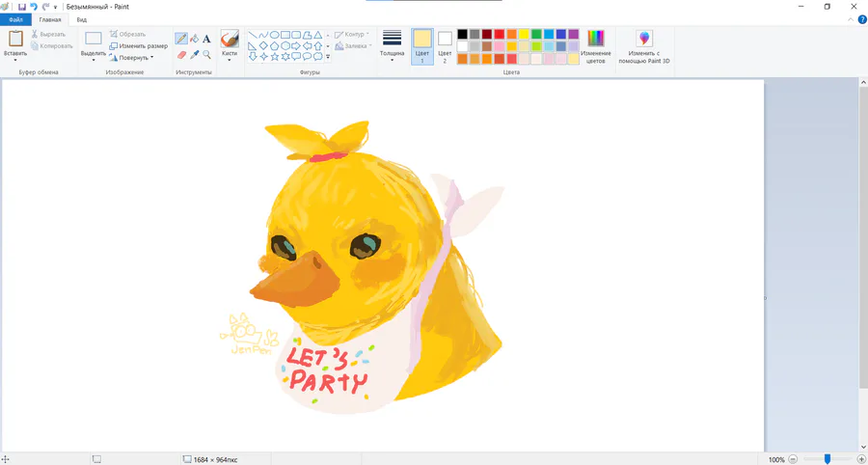Select the Text tool (letter A)

pos(206,39)
